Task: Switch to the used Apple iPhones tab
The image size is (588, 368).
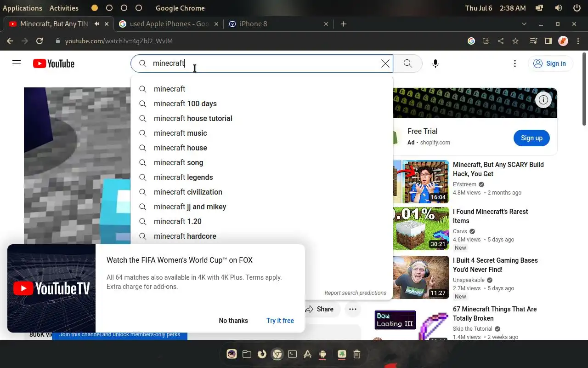Action: (169, 24)
